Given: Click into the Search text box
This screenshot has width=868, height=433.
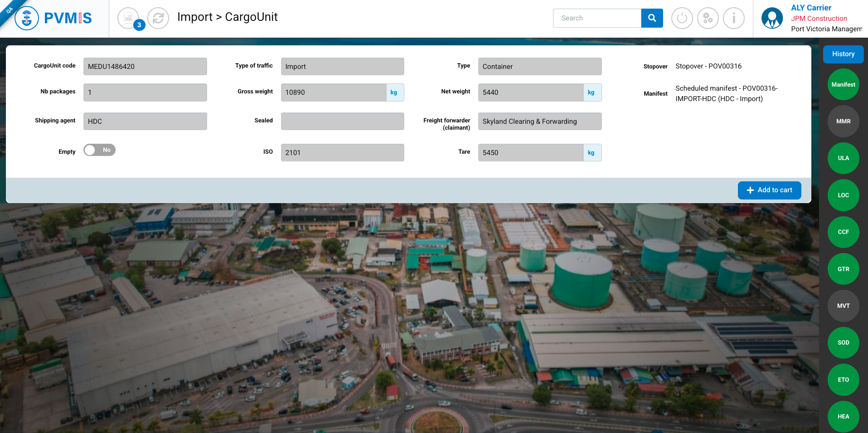Looking at the screenshot, I should pyautogui.click(x=597, y=18).
